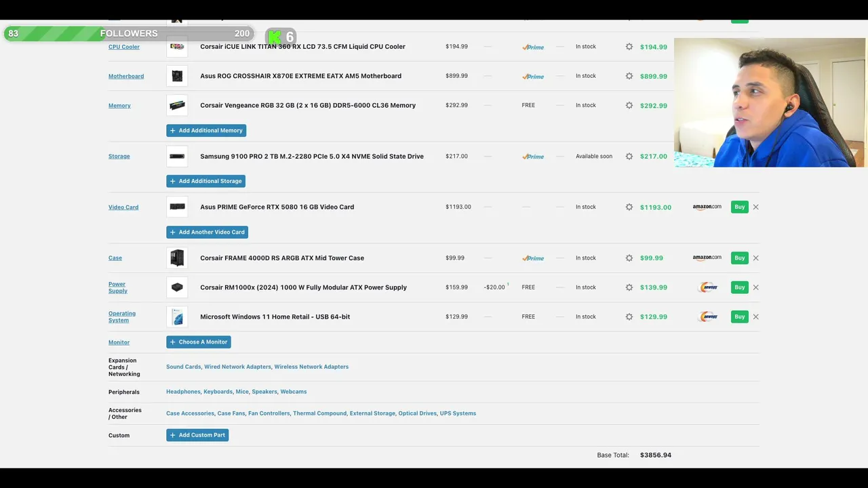This screenshot has width=868, height=488.
Task: Open the Operating System category link
Action: pos(122,317)
